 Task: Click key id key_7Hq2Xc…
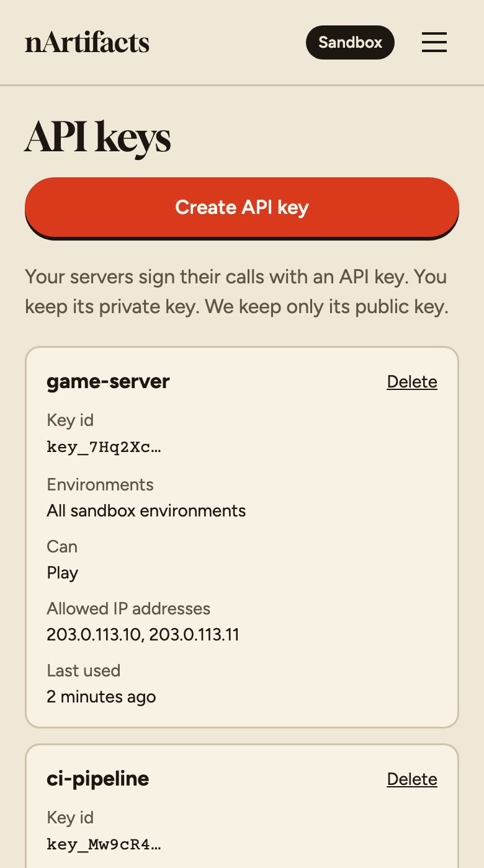pos(104,447)
